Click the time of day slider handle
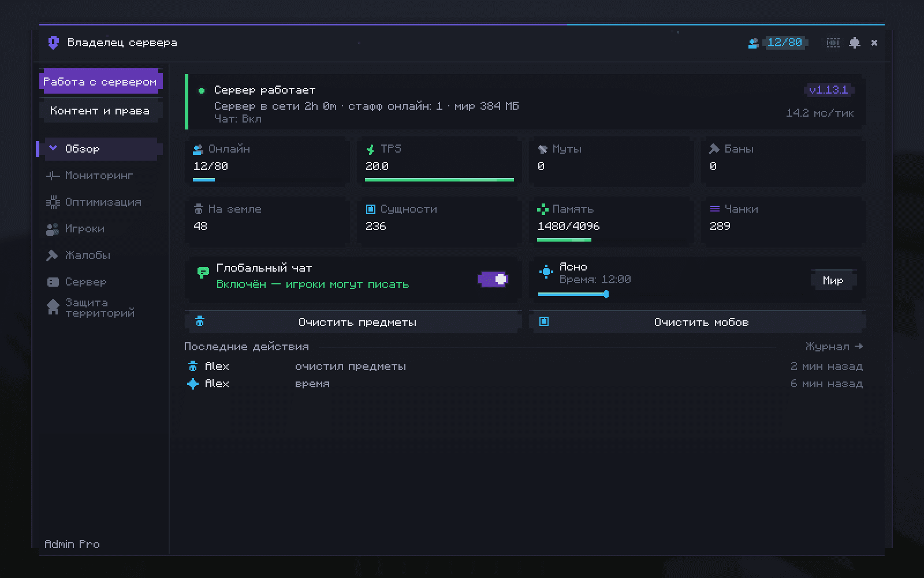The image size is (924, 578). [x=606, y=294]
